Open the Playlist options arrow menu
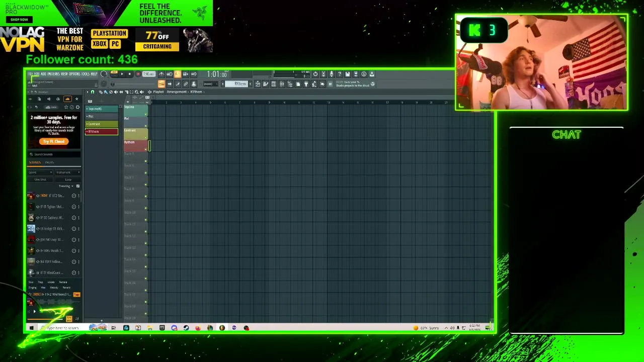644x362 pixels. click(x=87, y=92)
